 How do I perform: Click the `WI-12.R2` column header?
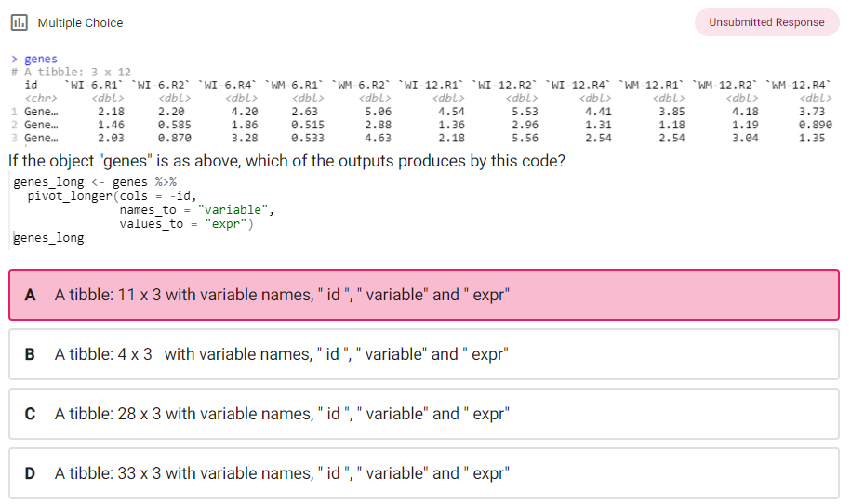pyautogui.click(x=504, y=86)
